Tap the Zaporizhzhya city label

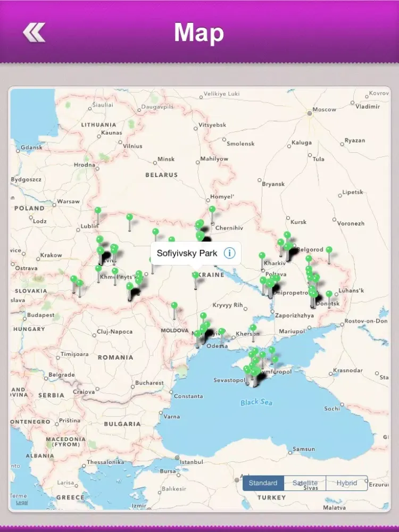tap(294, 315)
